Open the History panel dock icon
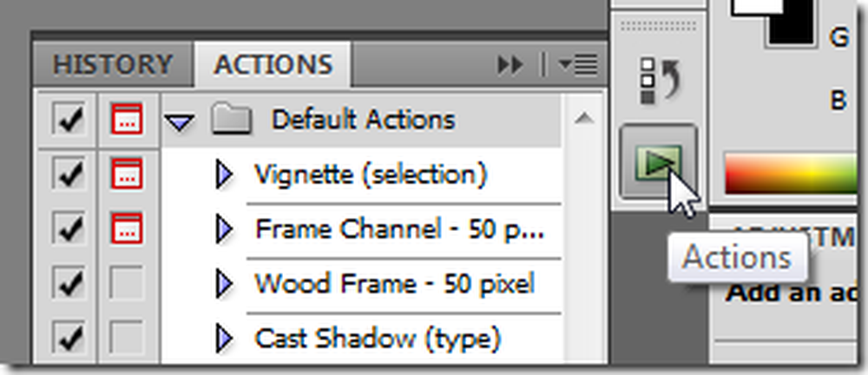The height and width of the screenshot is (375, 868). (657, 78)
